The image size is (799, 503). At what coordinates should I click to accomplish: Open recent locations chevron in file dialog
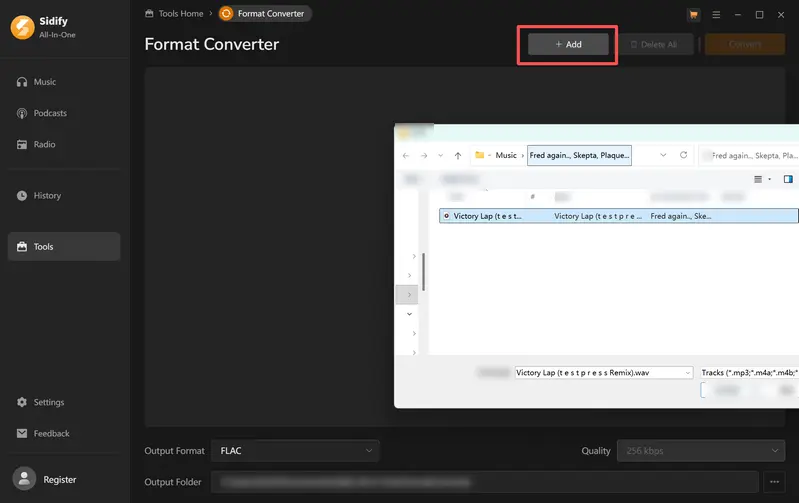coord(441,155)
